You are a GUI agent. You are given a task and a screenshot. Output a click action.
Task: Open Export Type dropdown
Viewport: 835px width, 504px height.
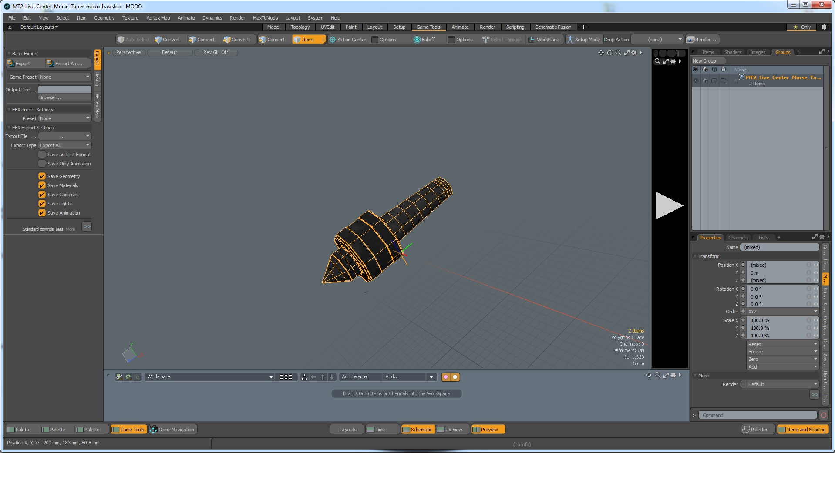65,145
